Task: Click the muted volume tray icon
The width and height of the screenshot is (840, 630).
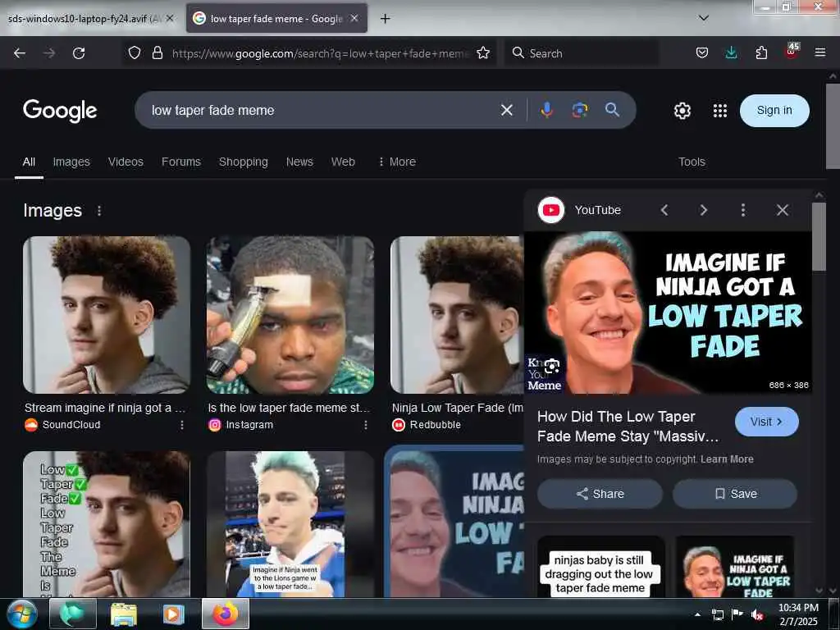Action: click(x=756, y=614)
